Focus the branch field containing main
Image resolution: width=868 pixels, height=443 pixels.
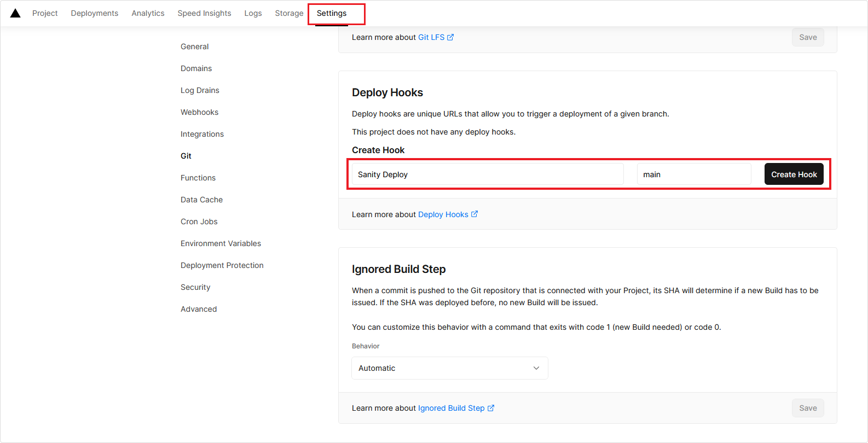coord(694,174)
